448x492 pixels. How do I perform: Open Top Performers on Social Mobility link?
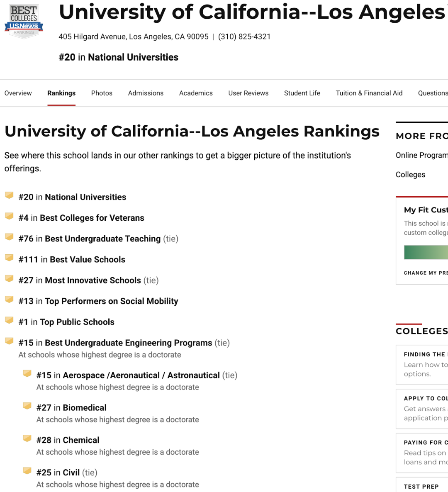111,301
